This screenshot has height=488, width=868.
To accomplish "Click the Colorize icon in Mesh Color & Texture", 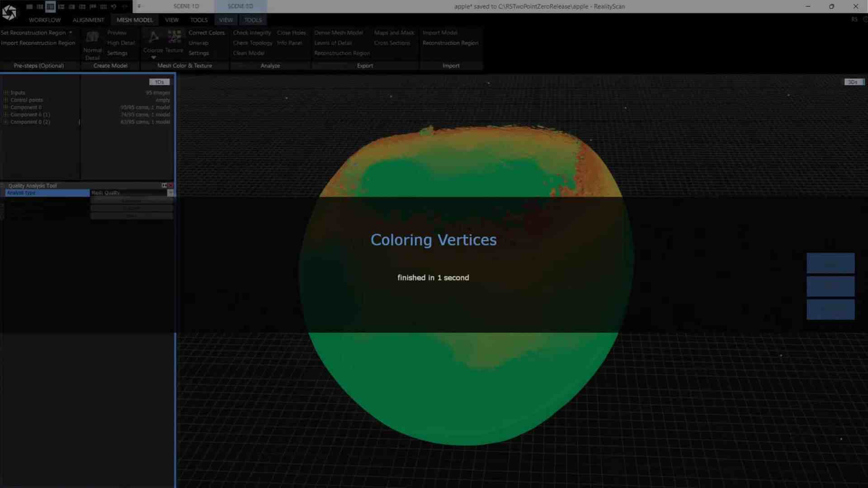I will pyautogui.click(x=153, y=38).
